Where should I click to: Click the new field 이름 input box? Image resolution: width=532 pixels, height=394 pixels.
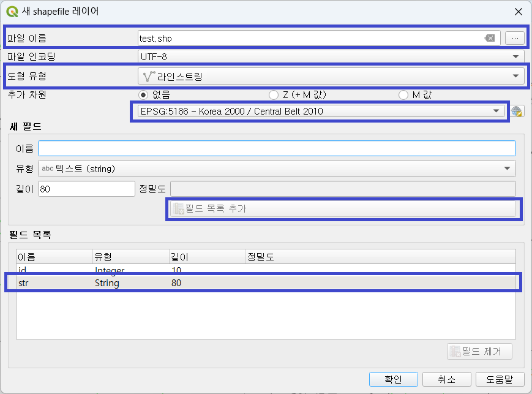(277, 148)
